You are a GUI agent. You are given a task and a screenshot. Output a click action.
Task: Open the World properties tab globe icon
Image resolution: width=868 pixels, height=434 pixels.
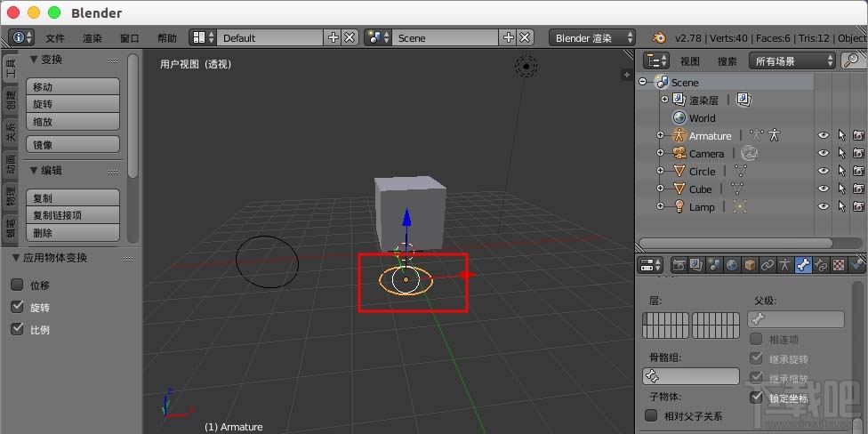click(732, 265)
